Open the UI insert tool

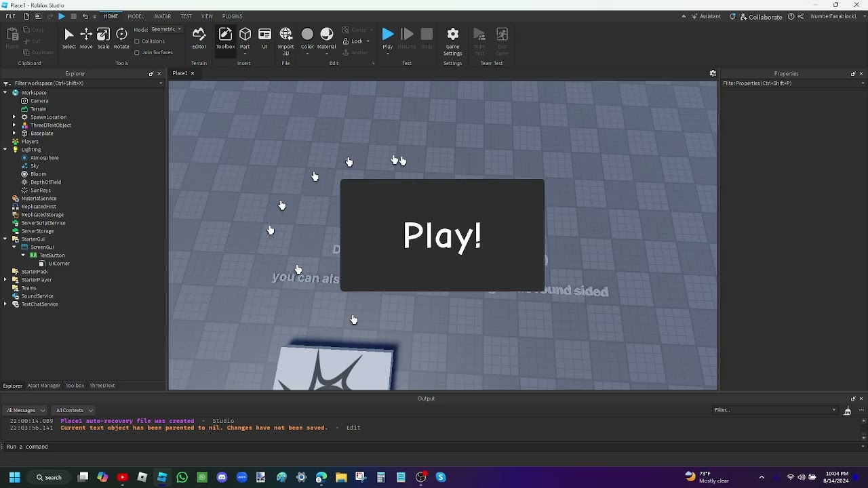[x=264, y=39]
